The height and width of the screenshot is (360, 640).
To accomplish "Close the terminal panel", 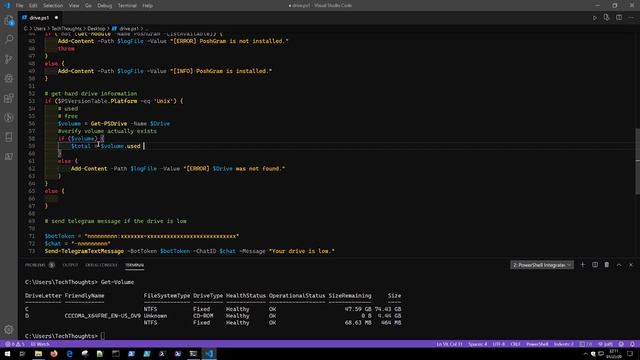I will [x=631, y=265].
